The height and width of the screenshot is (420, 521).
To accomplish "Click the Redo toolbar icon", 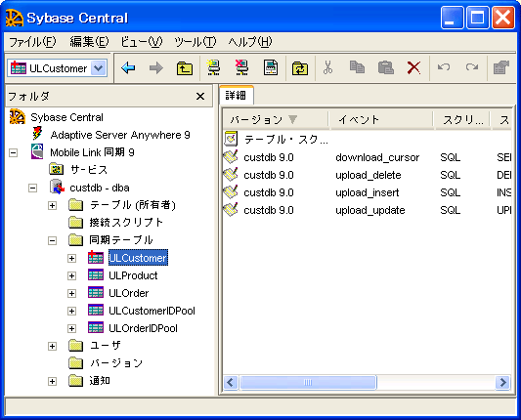I will [472, 67].
